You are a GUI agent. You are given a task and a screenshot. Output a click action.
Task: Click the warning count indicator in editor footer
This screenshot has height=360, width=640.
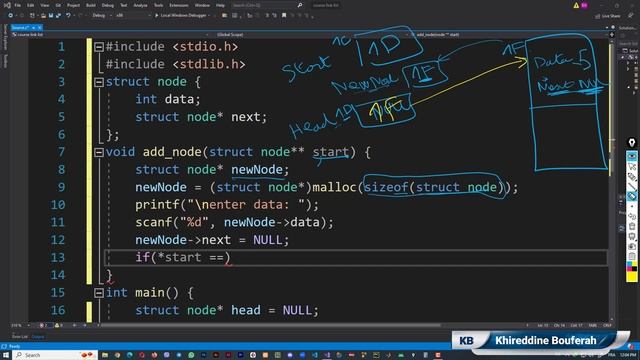click(59, 326)
